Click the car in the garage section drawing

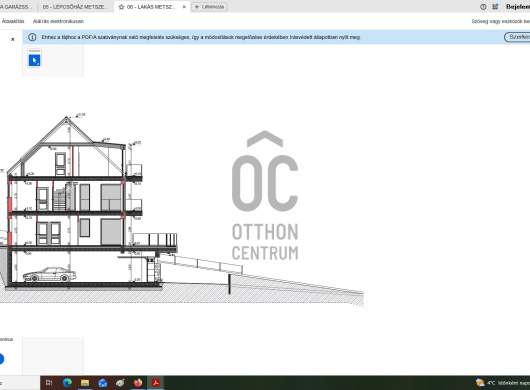pos(50,274)
